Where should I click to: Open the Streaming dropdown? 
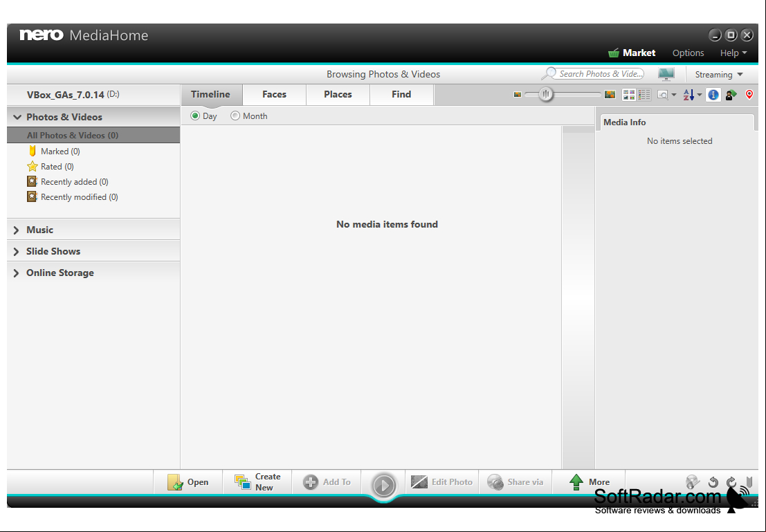pos(719,74)
